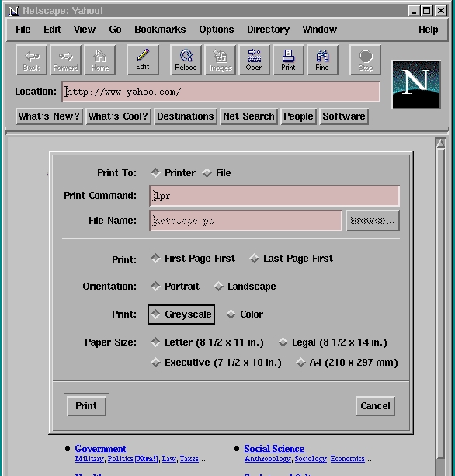
Task: Click the Edit pencil toolbar icon
Action: click(143, 60)
